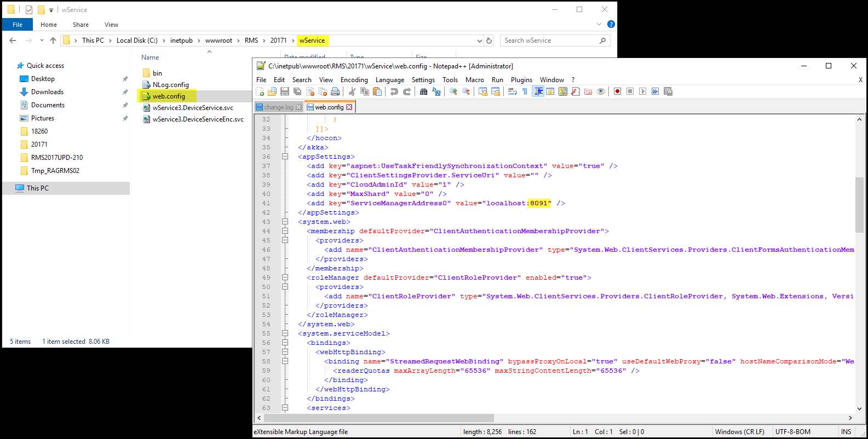The image size is (868, 439).
Task: Click the Cut scissors icon
Action: pos(352,91)
